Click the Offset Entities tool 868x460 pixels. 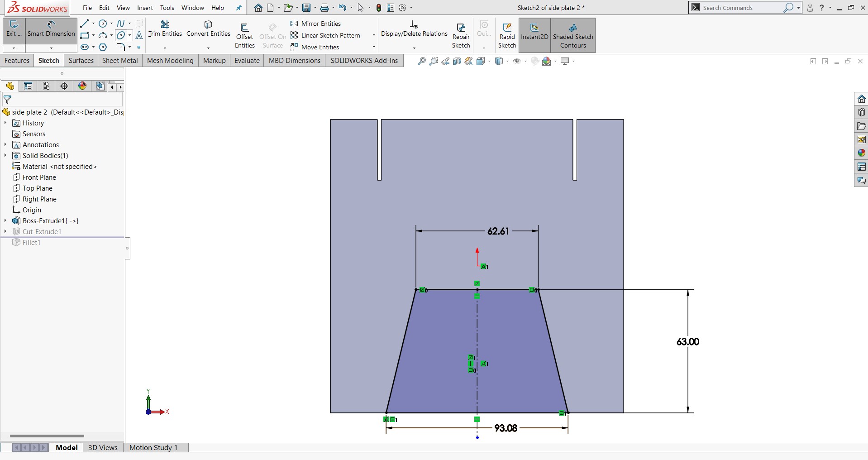(x=245, y=35)
